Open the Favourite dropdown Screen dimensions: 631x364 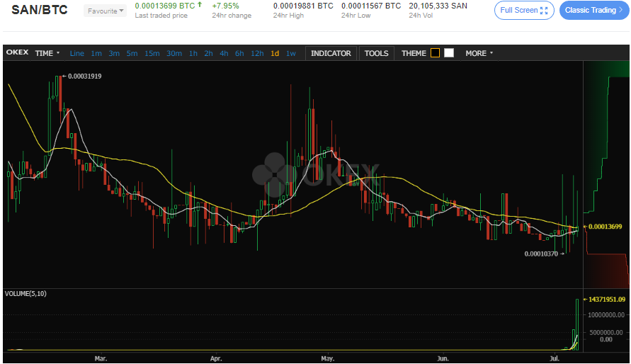point(106,11)
